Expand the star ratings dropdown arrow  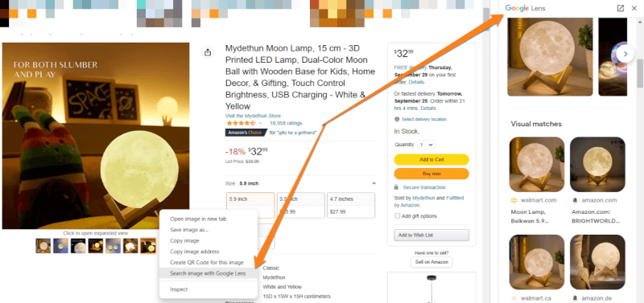pos(260,123)
